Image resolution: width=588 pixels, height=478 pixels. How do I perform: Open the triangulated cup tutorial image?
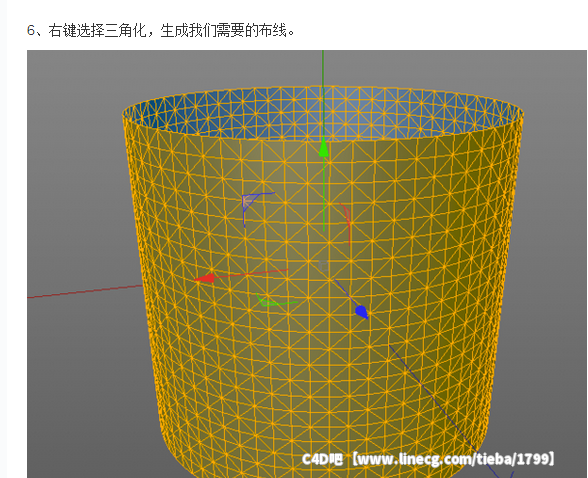tap(307, 264)
